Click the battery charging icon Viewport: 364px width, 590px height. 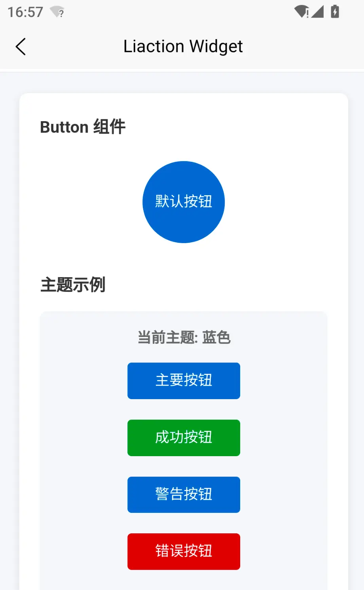click(335, 11)
